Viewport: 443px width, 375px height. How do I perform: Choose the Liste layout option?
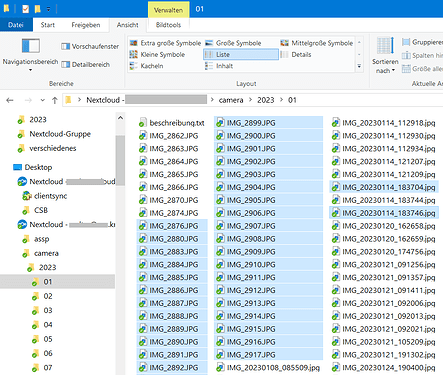pyautogui.click(x=241, y=54)
